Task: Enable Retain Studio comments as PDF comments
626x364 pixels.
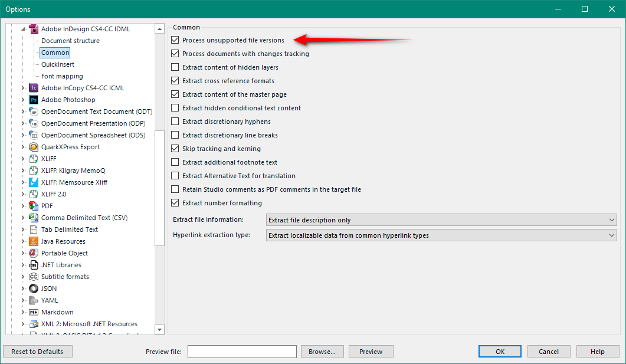Action: click(175, 189)
